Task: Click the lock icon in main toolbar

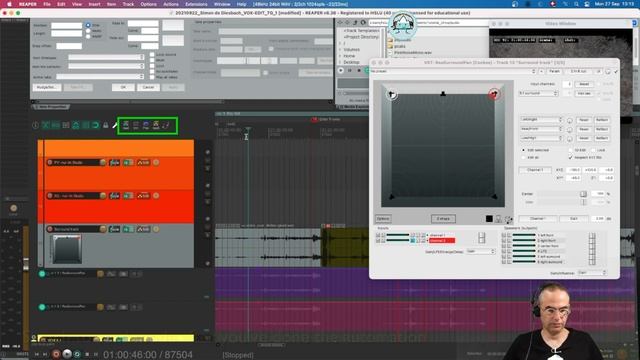Action: (x=106, y=125)
